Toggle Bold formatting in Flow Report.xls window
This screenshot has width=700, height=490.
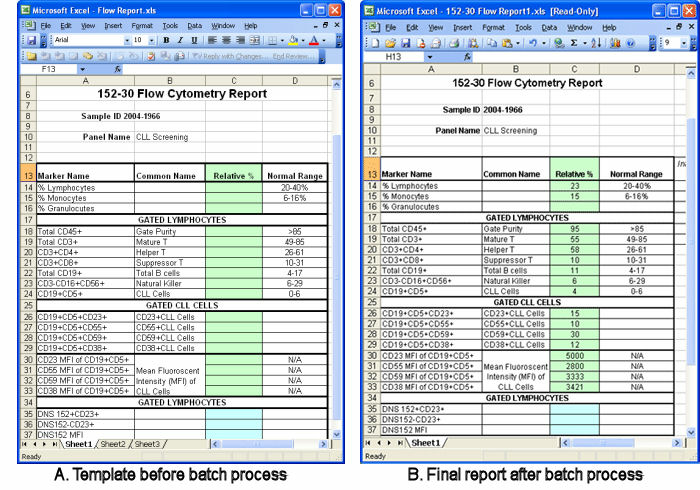tap(165, 40)
